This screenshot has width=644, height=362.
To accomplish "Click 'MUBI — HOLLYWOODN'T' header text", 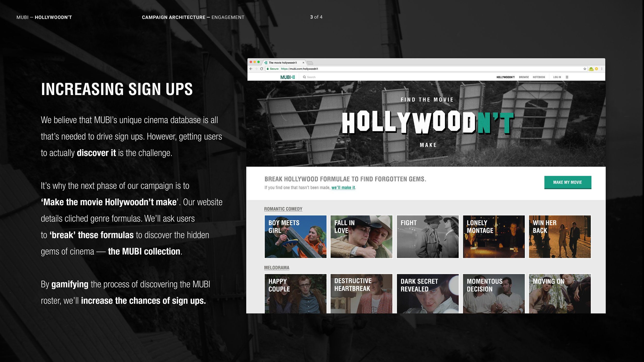I will (x=44, y=17).
